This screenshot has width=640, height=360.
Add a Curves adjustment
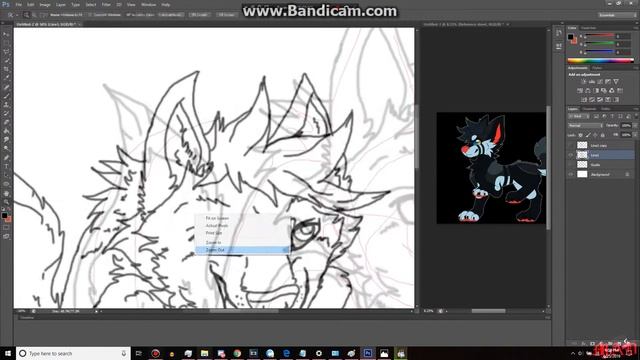[600, 82]
